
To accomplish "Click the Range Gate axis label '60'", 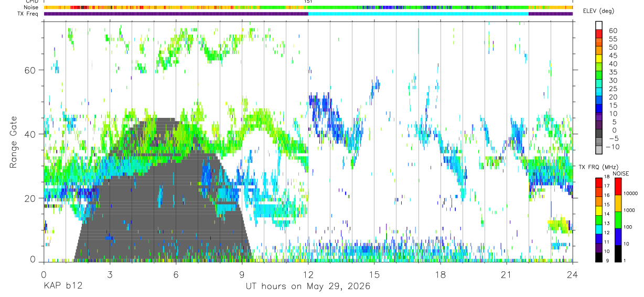I will pyautogui.click(x=30, y=70).
